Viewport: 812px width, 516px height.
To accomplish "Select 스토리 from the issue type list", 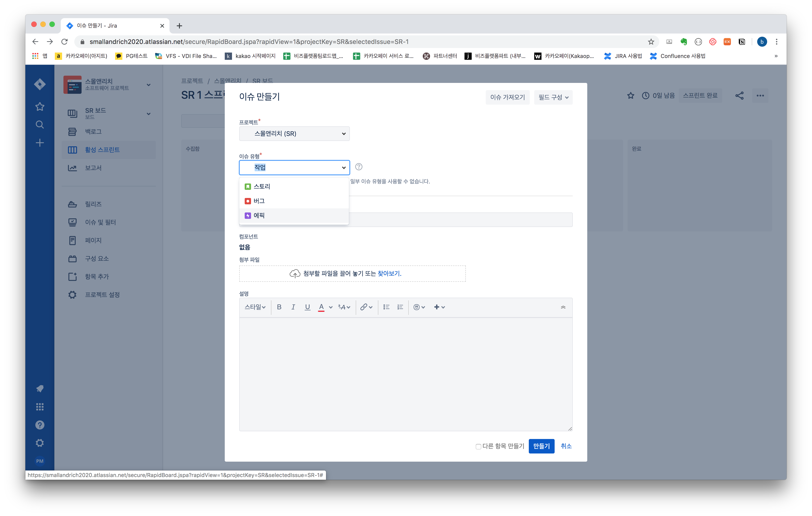I will (262, 187).
